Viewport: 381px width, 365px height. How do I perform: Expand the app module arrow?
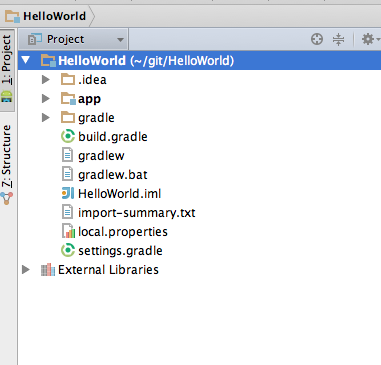click(46, 98)
